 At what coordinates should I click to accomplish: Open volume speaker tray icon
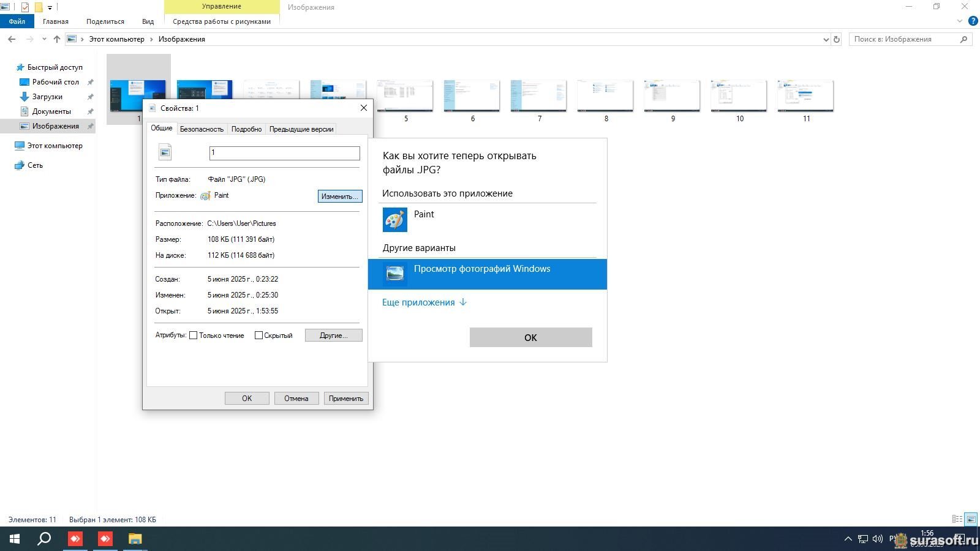coord(878,539)
